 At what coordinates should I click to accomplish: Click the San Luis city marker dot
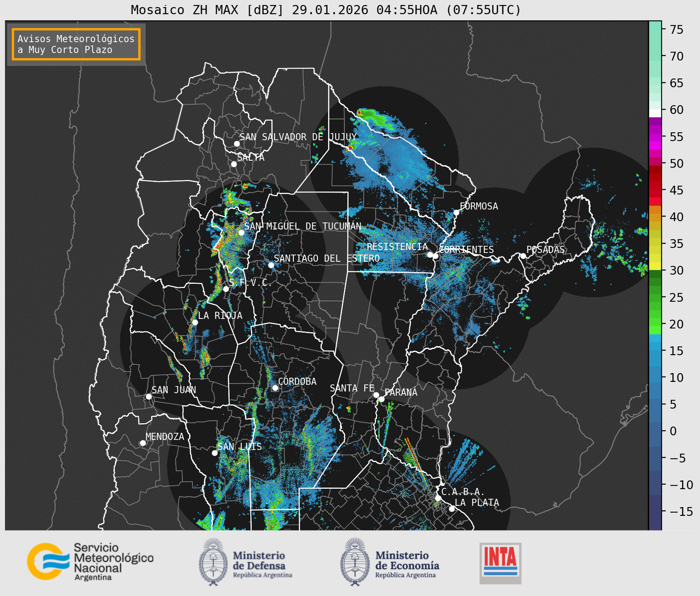[215, 453]
